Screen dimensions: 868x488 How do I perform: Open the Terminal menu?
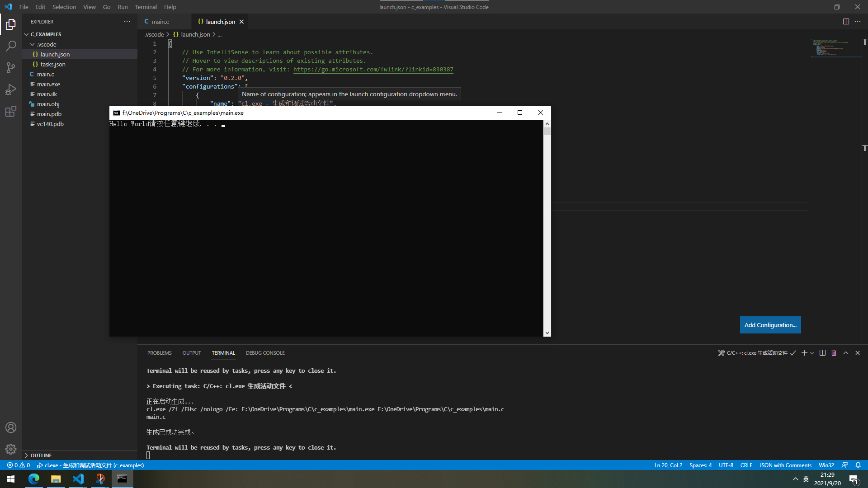tap(146, 7)
